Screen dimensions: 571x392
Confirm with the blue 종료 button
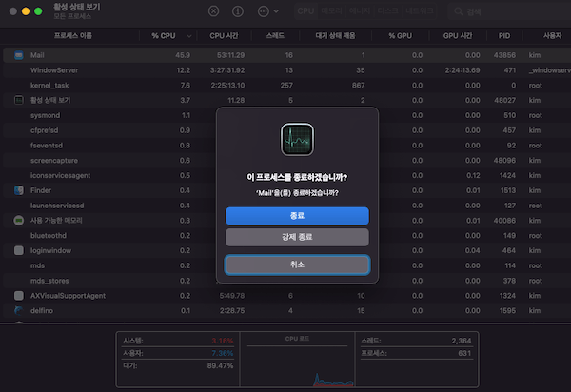(297, 215)
